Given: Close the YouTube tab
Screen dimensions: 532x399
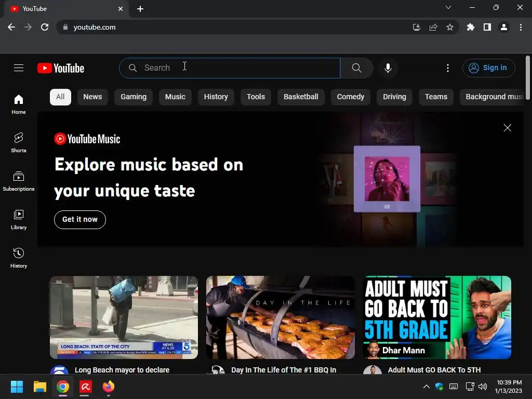Looking at the screenshot, I should click(x=121, y=9).
